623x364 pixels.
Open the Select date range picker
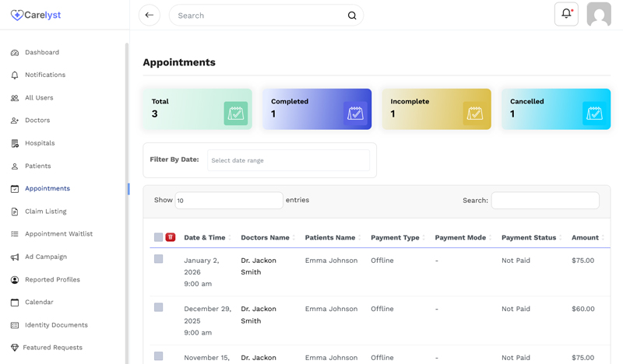pos(288,160)
